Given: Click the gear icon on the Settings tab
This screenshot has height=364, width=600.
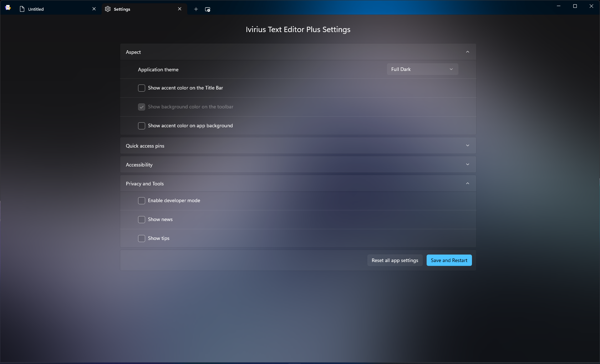Looking at the screenshot, I should click(108, 9).
